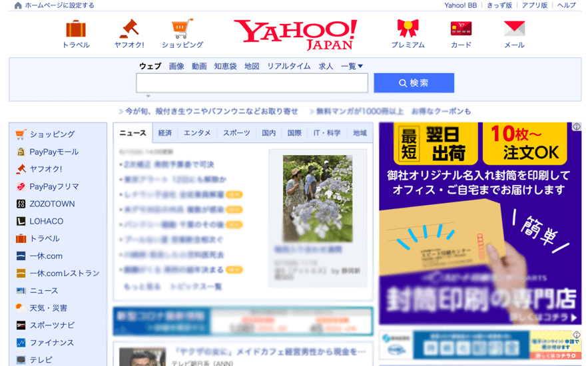Click ad info icon on small lower banner

[577, 335]
